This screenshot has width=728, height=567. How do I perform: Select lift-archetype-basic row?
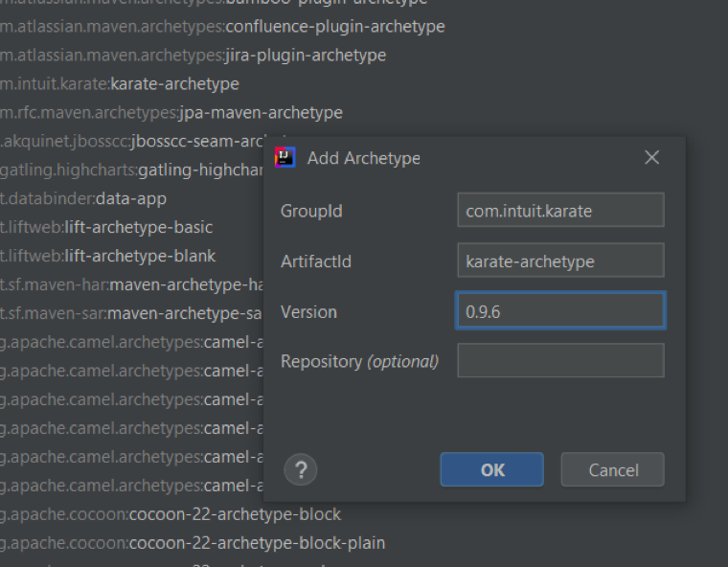point(106,228)
